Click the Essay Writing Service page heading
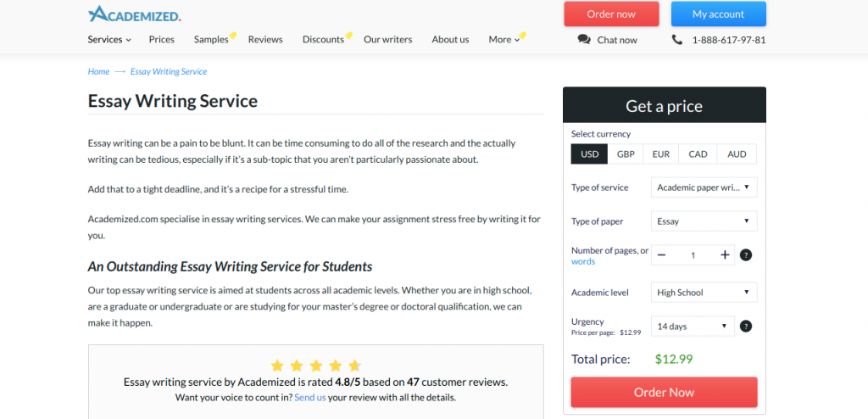The height and width of the screenshot is (419, 868). [173, 101]
